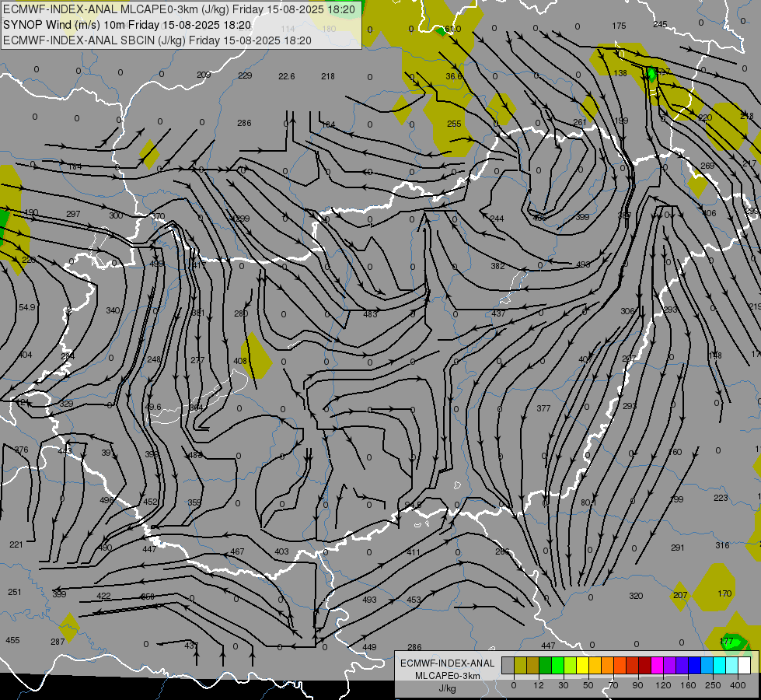Screen dimensions: 761x700
Task: Click the map value 54.9
Action: tap(26, 307)
